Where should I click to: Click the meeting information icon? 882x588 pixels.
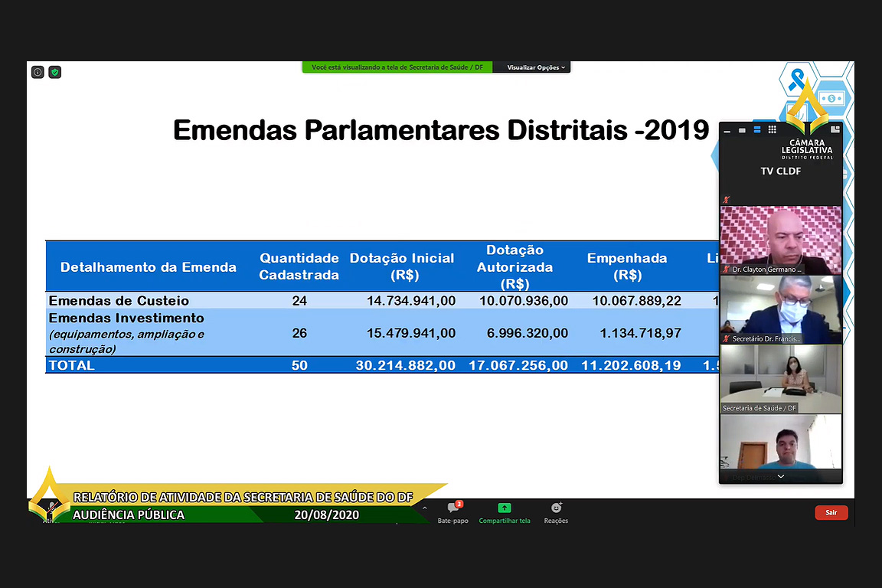(38, 72)
